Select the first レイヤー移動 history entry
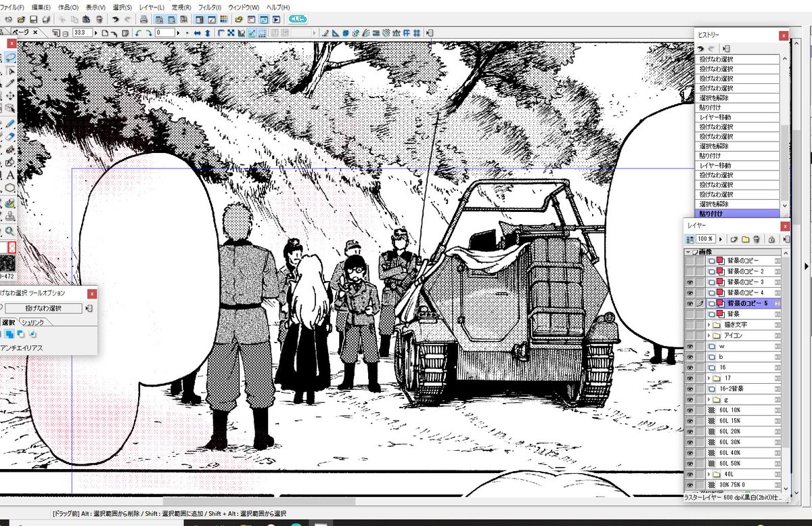This screenshot has height=526, width=812. coord(739,117)
